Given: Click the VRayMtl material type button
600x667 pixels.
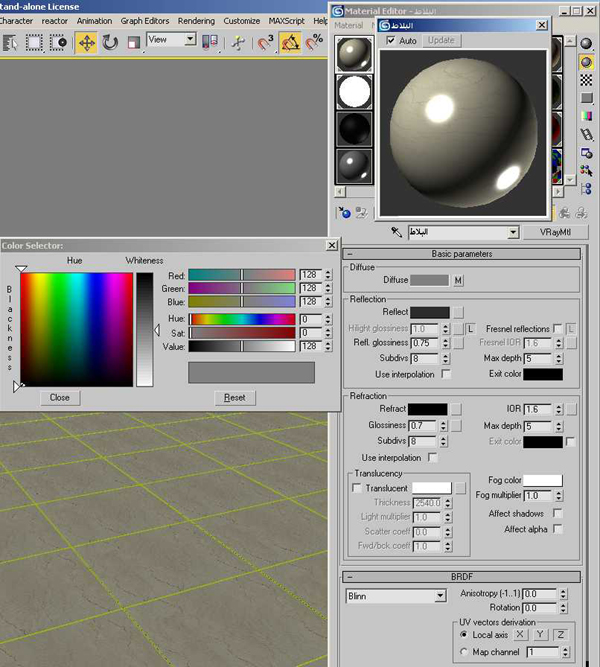Looking at the screenshot, I should [553, 232].
